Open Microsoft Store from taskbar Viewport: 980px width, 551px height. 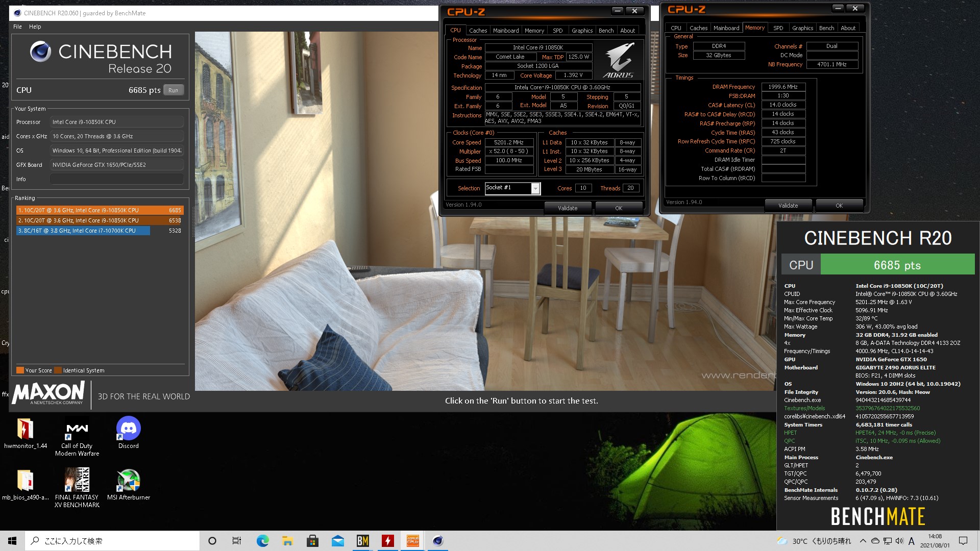(312, 541)
